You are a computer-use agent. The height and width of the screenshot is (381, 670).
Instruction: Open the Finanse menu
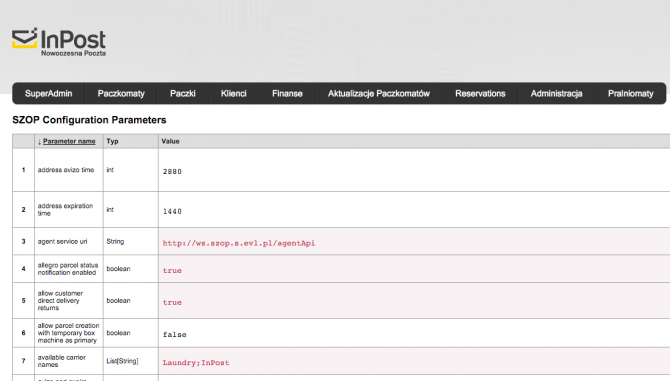(287, 94)
